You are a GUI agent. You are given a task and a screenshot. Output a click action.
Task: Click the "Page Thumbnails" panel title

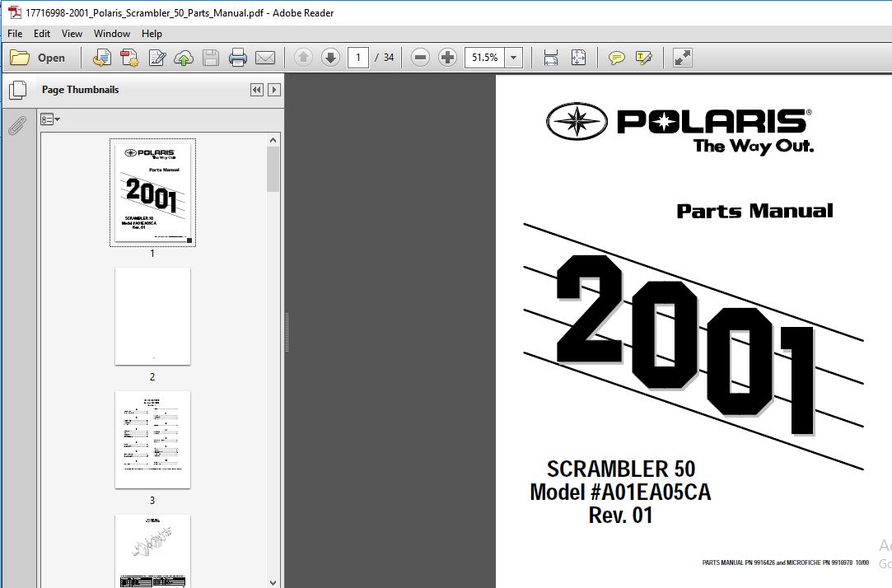point(80,89)
